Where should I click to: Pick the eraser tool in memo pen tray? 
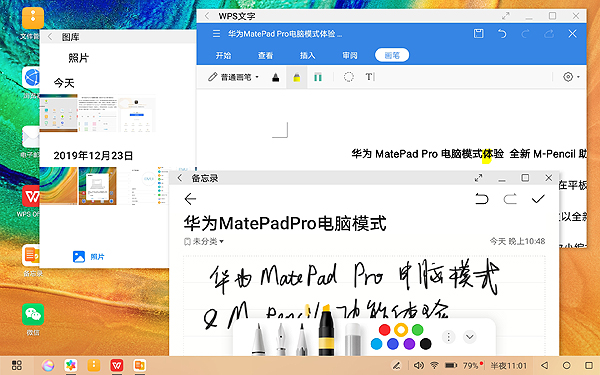click(x=352, y=339)
